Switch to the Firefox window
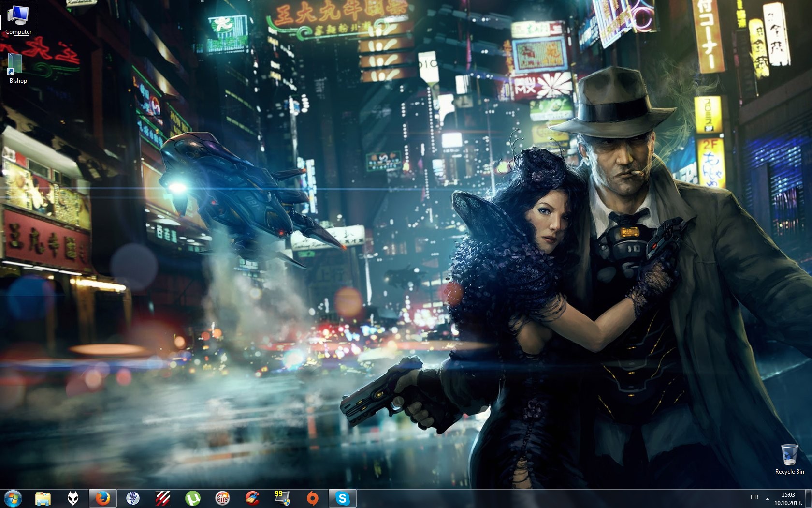812x508 pixels. click(x=102, y=498)
